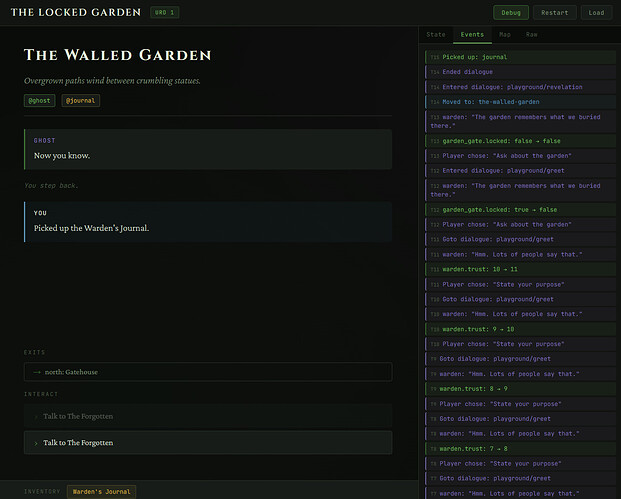
Task: Click the arrow icon beside north: Gatehouse
Action: (36, 371)
